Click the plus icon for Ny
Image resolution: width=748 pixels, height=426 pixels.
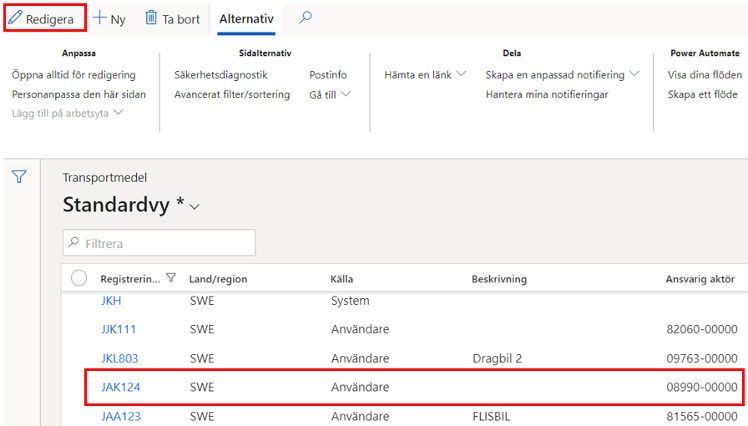pyautogui.click(x=99, y=18)
